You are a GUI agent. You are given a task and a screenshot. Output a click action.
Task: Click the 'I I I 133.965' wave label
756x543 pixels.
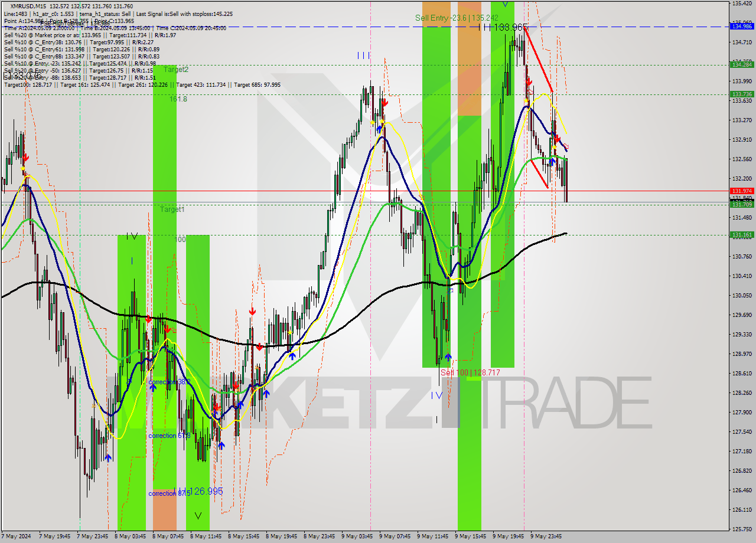[x=503, y=27]
